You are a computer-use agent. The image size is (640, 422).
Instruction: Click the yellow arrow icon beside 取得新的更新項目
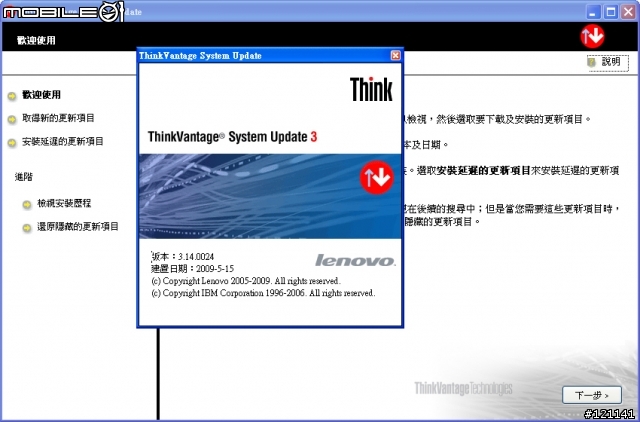(x=12, y=120)
